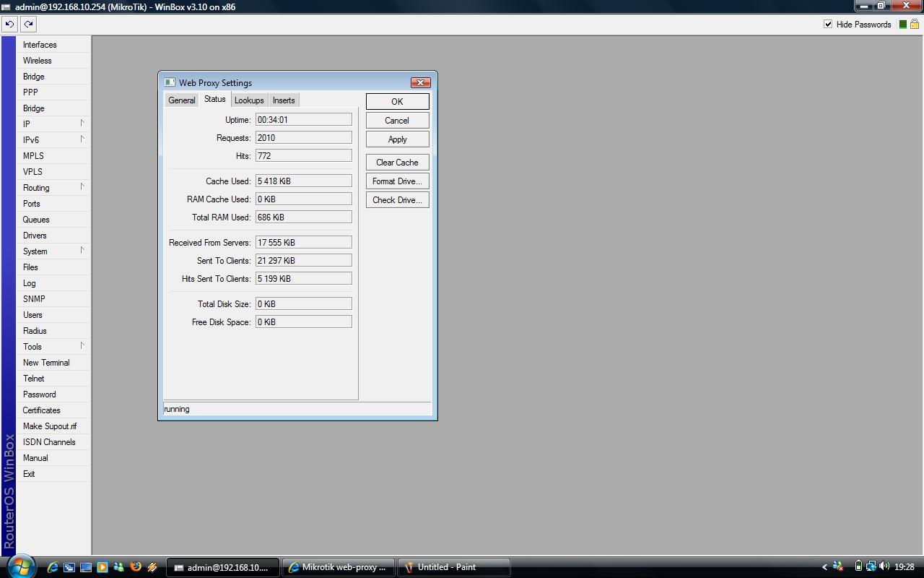Click the Apply button
The height and width of the screenshot is (578, 924).
pos(397,139)
